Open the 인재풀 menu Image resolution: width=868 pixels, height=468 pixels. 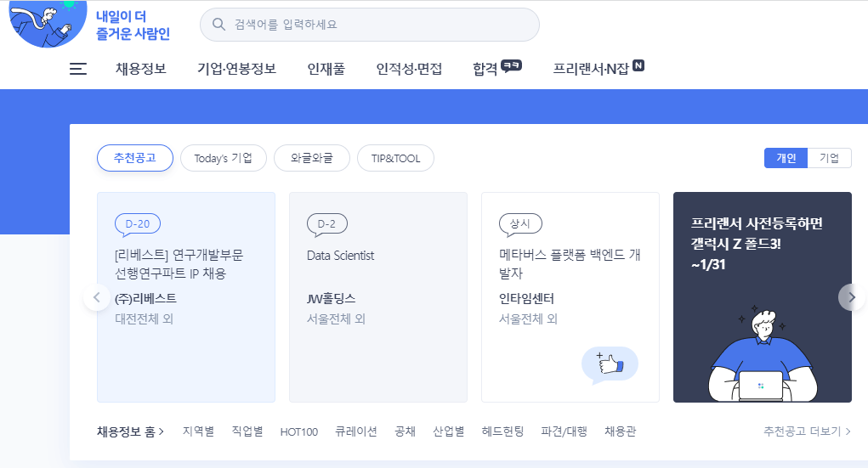tap(326, 69)
